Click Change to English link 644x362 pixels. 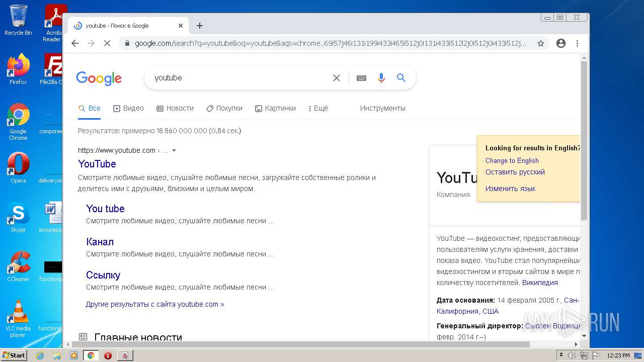pos(512,160)
